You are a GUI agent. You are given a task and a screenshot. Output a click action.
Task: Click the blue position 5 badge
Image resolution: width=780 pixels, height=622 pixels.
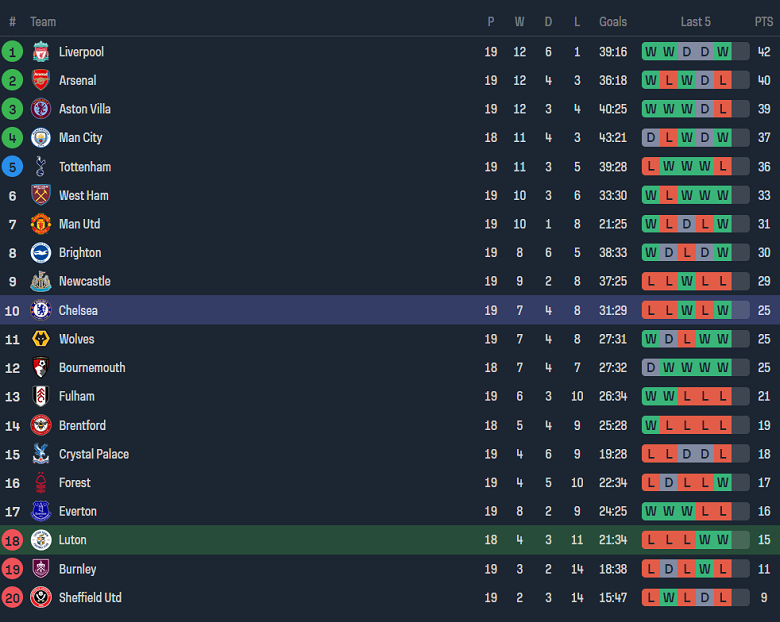(x=12, y=167)
